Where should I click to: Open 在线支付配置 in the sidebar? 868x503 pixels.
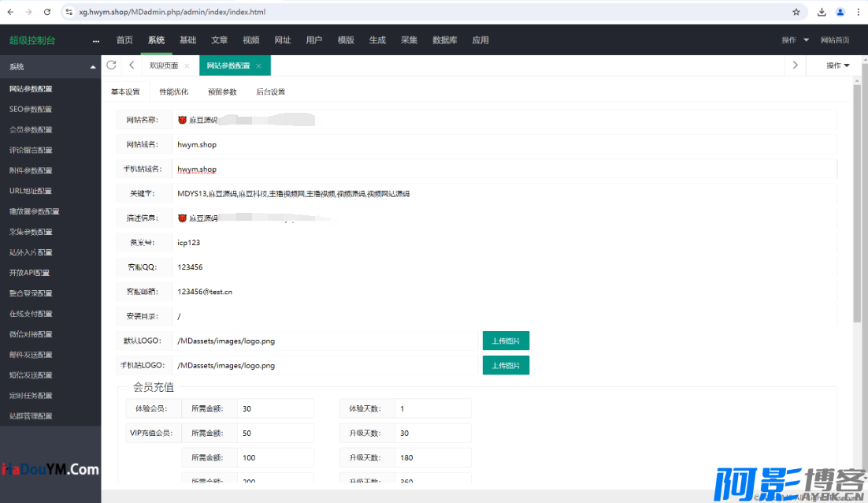[31, 314]
